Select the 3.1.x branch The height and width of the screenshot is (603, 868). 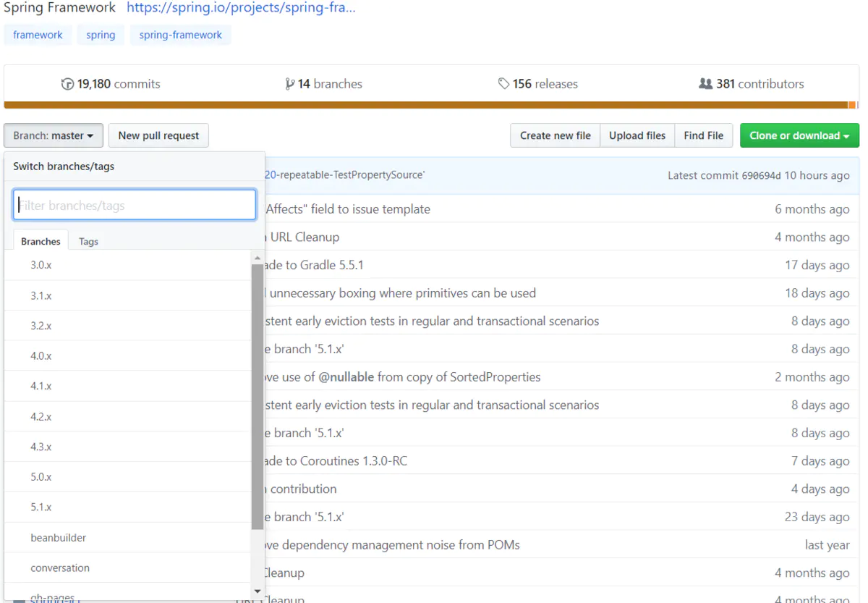[127, 295]
